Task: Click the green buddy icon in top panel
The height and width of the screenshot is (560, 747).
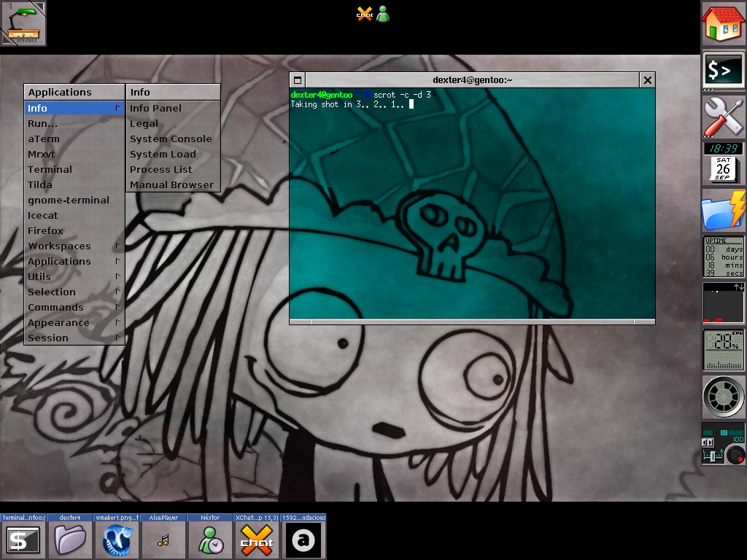Action: click(382, 15)
